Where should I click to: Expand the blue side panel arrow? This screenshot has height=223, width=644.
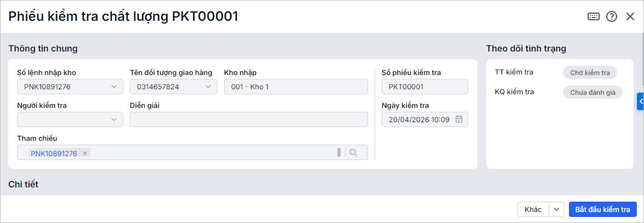(x=640, y=101)
